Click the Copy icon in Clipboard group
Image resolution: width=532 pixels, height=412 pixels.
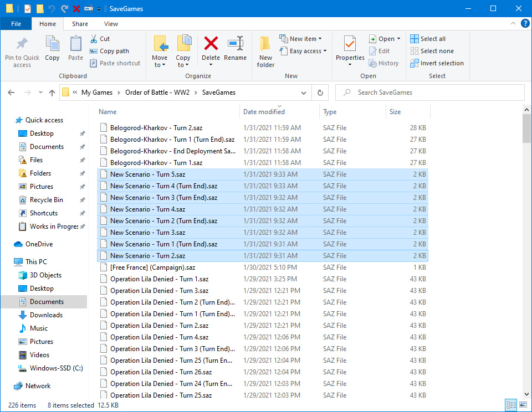click(x=52, y=44)
